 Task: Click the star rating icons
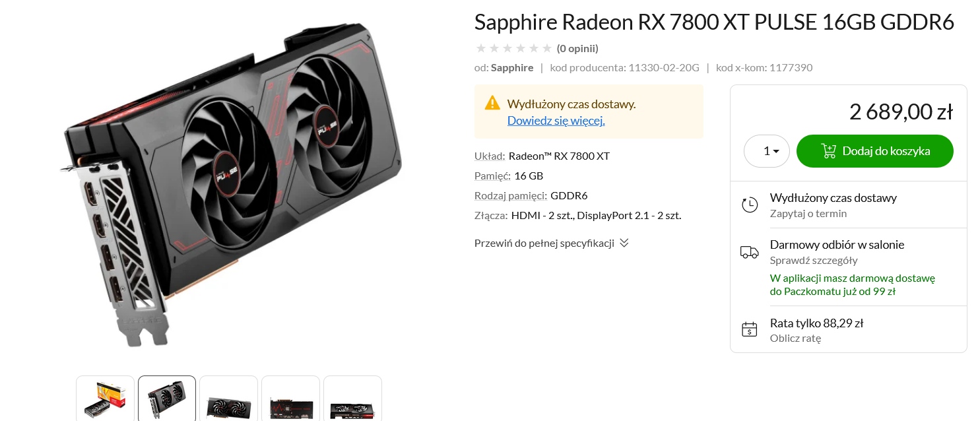click(x=513, y=48)
